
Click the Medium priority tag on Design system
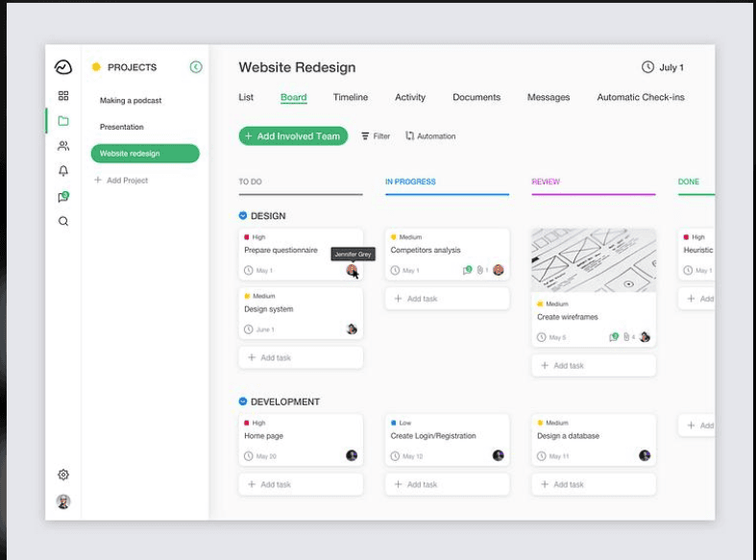coord(259,296)
